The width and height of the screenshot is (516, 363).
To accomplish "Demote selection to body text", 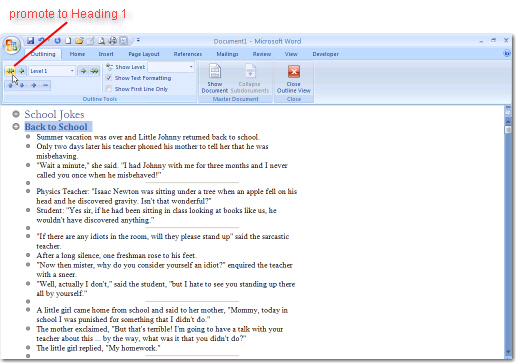I will tap(94, 71).
